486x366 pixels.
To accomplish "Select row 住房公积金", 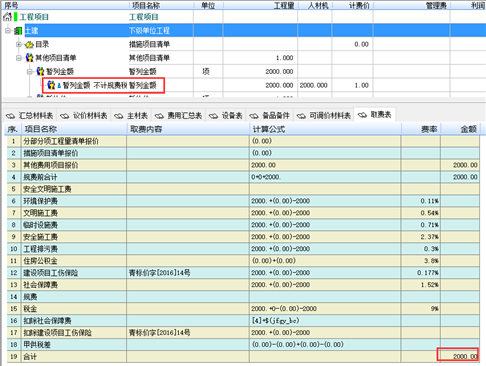I will pos(243,261).
